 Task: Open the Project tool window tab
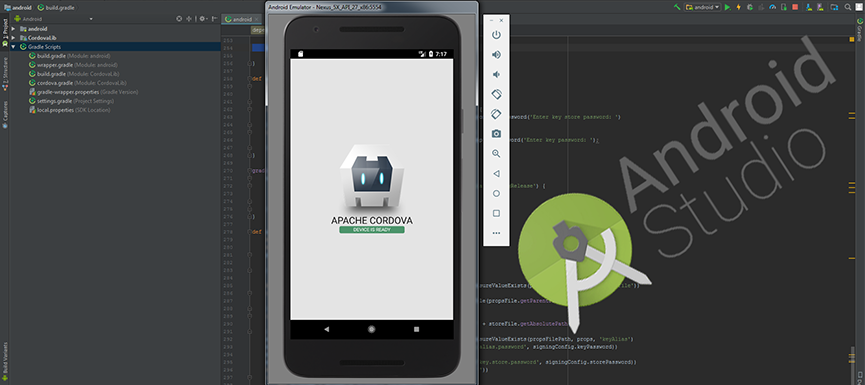4,32
